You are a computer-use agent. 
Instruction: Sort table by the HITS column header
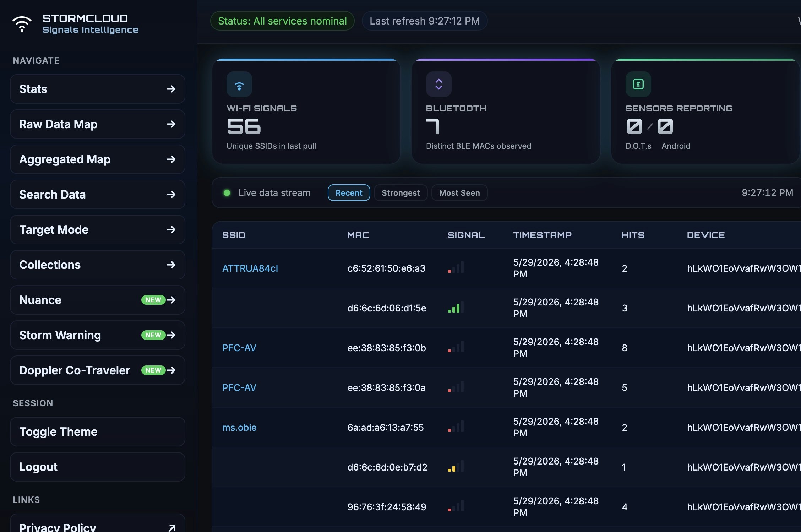click(633, 235)
